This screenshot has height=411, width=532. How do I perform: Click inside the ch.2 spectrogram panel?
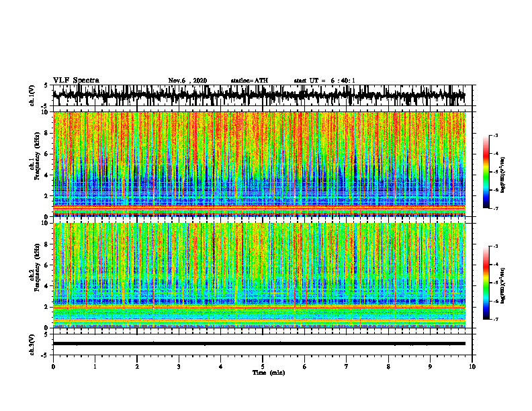coord(259,275)
